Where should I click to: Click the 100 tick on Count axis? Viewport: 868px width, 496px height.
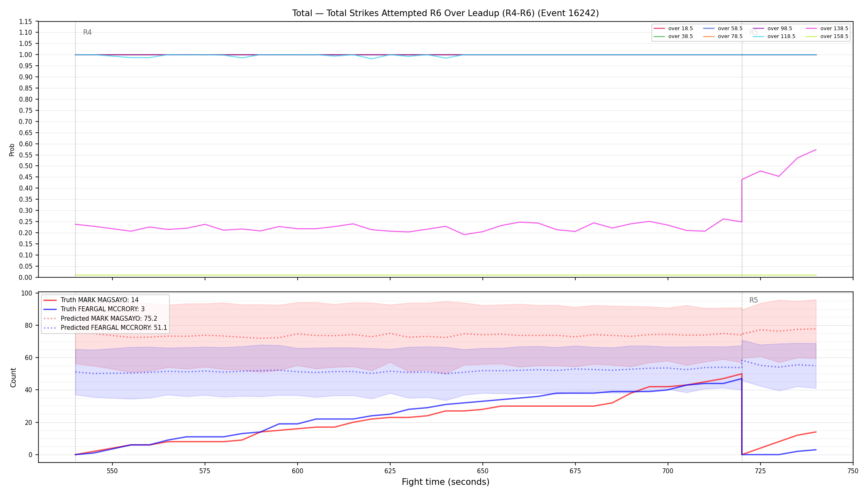(27, 293)
